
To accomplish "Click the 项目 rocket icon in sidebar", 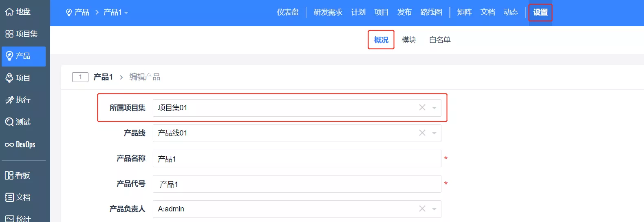I will [9, 78].
